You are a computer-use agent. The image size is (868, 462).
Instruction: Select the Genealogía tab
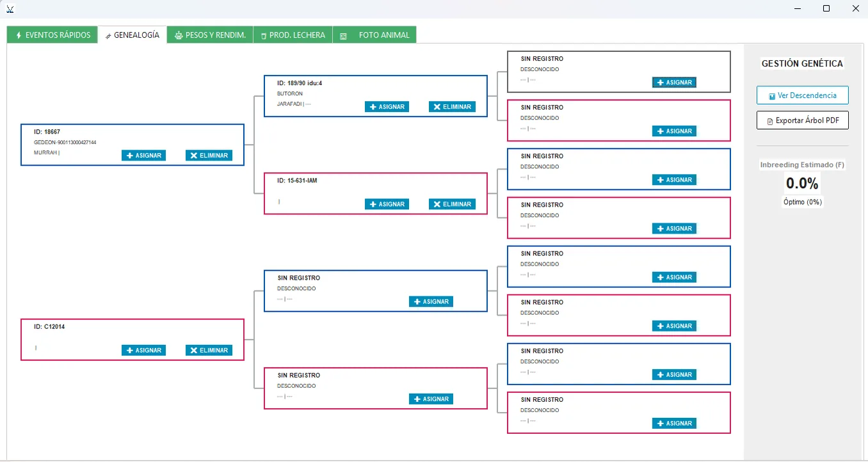tap(133, 35)
